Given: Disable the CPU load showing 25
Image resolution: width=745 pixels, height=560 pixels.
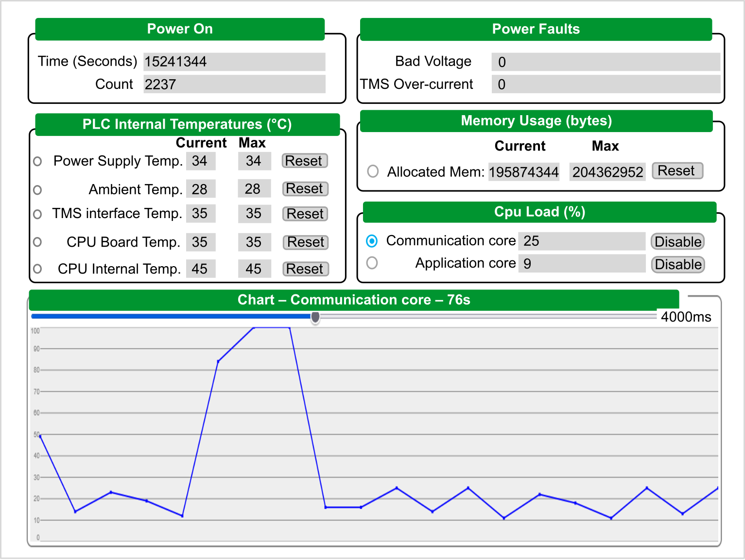Looking at the screenshot, I should click(677, 241).
